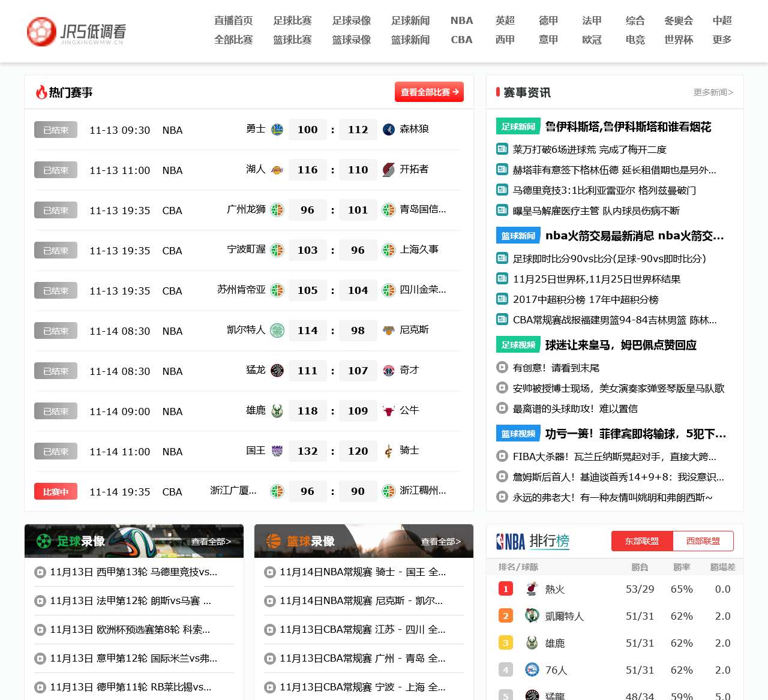Open 马德里竞技3:1比利亚雷亚尔 news item
This screenshot has width=768, height=700.
tap(604, 190)
